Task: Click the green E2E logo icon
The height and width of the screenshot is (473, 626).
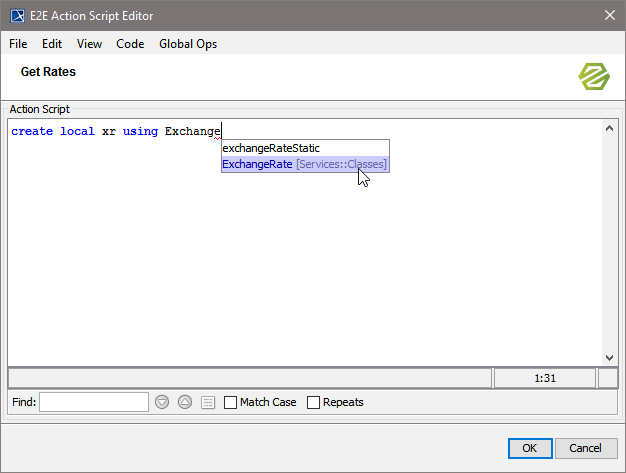Action: tap(594, 76)
